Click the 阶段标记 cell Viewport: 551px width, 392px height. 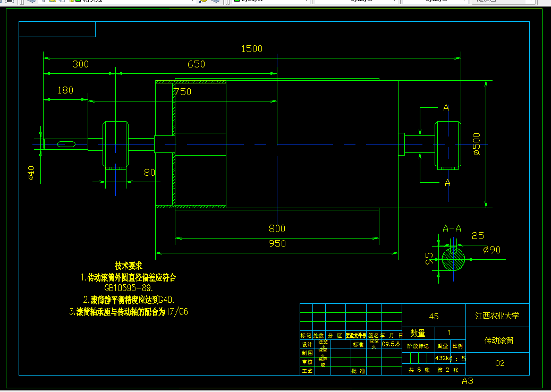coord(418,346)
